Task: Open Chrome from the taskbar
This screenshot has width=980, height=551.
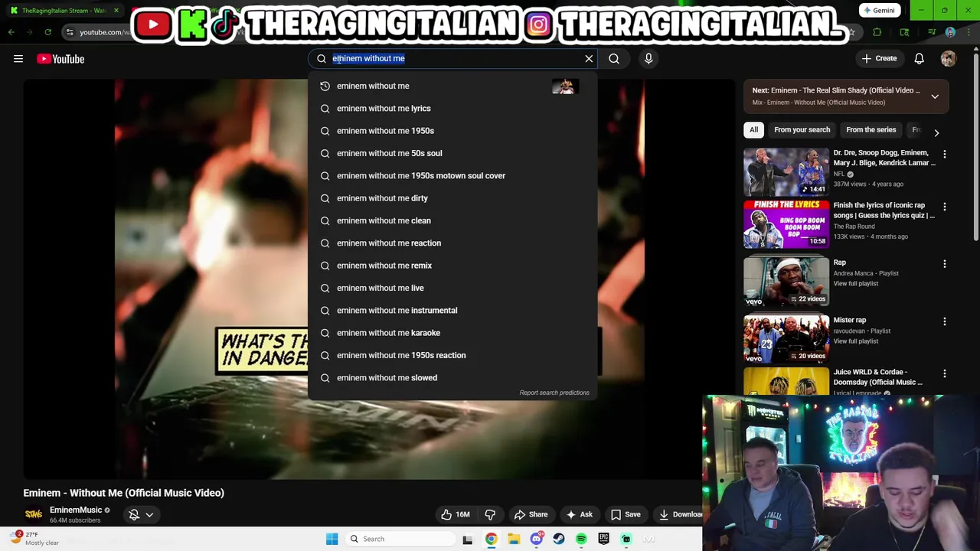Action: (x=491, y=539)
